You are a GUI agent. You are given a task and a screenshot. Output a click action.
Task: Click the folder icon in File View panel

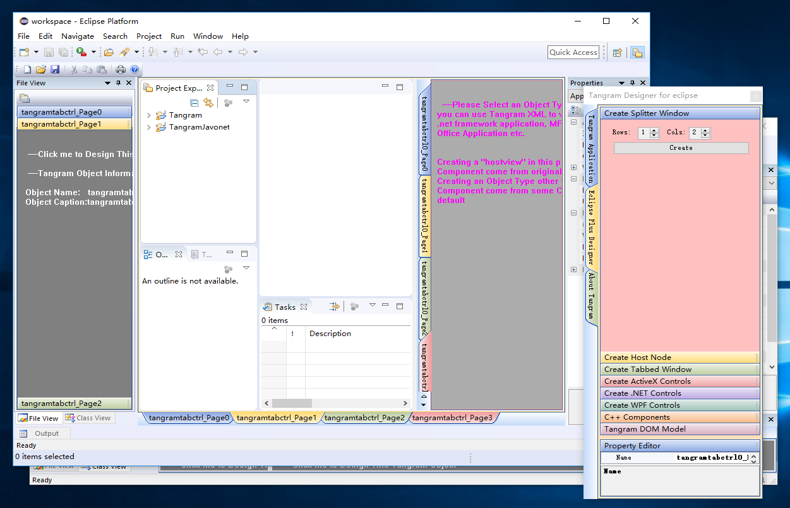point(25,98)
